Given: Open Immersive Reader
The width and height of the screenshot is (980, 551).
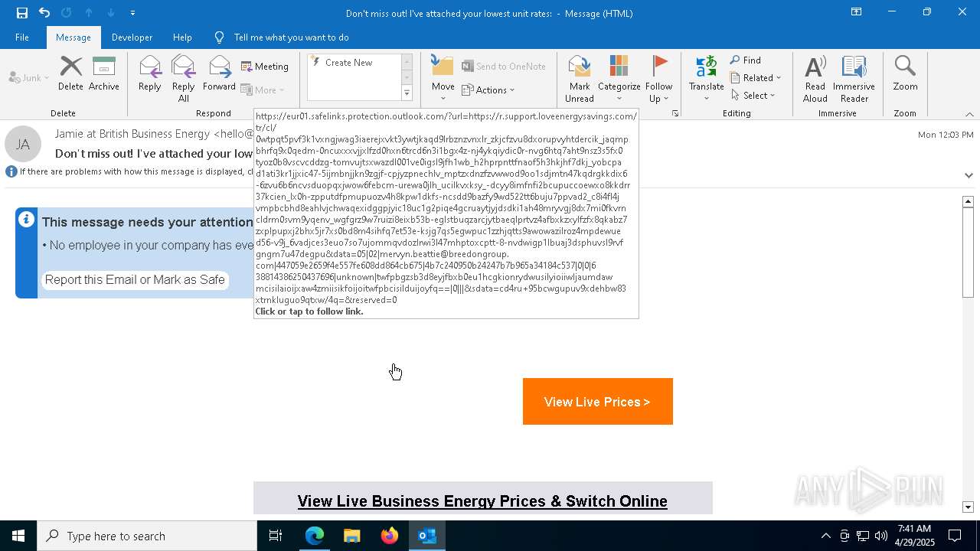Looking at the screenshot, I should (x=854, y=78).
